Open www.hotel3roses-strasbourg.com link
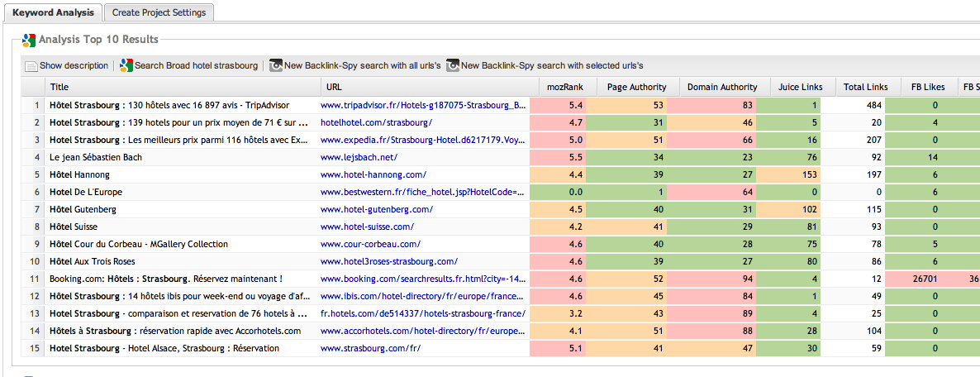 pyautogui.click(x=389, y=261)
